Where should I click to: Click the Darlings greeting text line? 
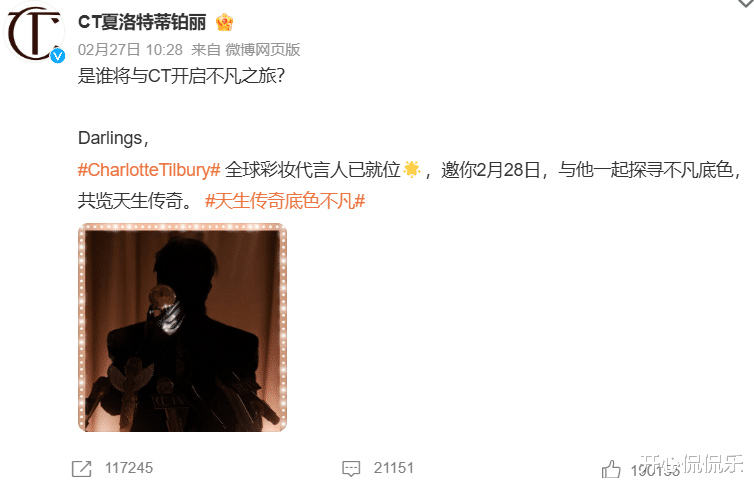(113, 138)
